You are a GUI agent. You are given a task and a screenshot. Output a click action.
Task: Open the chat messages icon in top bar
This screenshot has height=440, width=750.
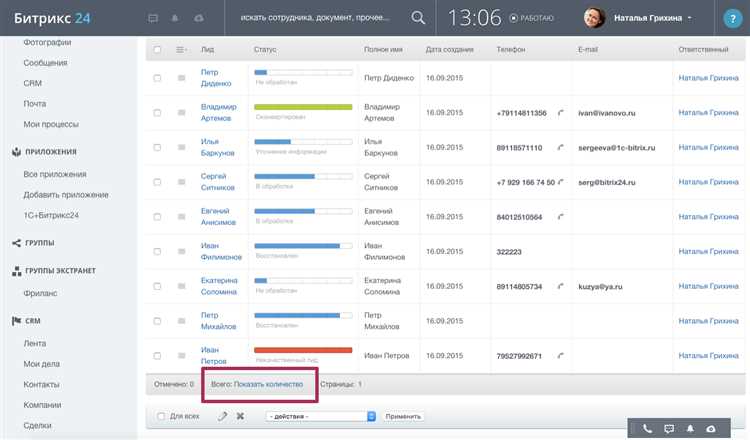tap(153, 18)
